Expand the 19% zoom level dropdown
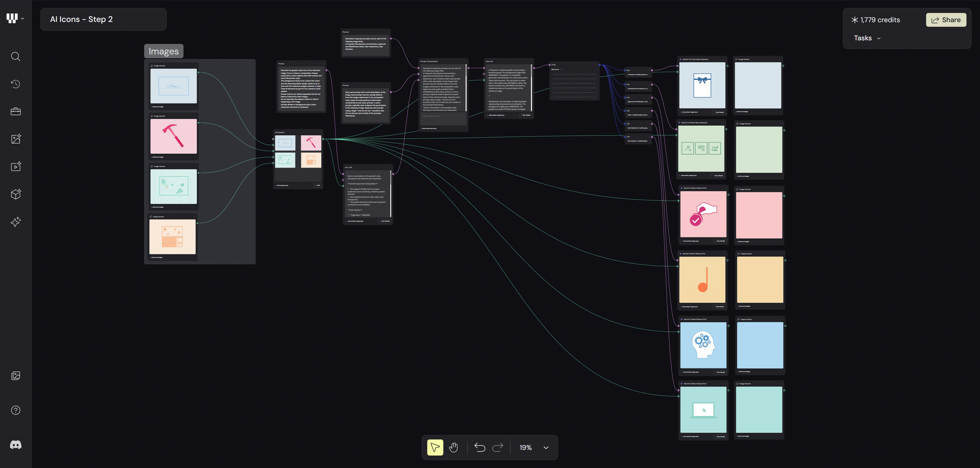The image size is (980, 468). pyautogui.click(x=546, y=448)
